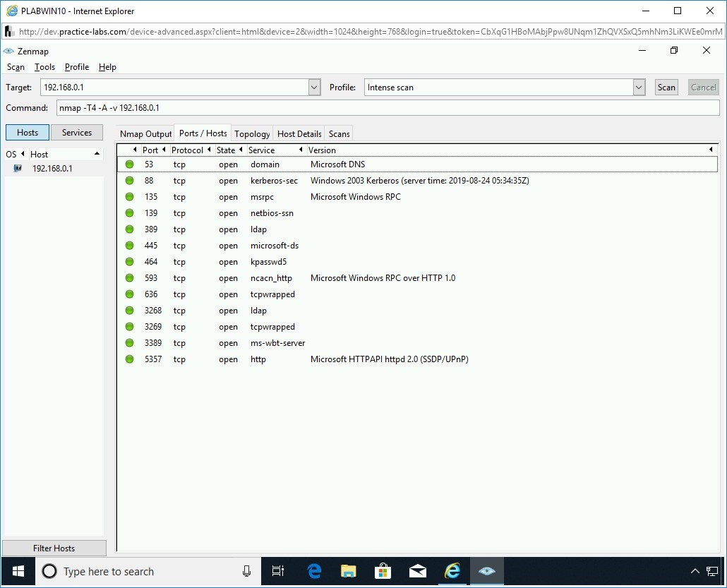727x588 pixels.
Task: Open Task View from the taskbar
Action: pos(278,571)
